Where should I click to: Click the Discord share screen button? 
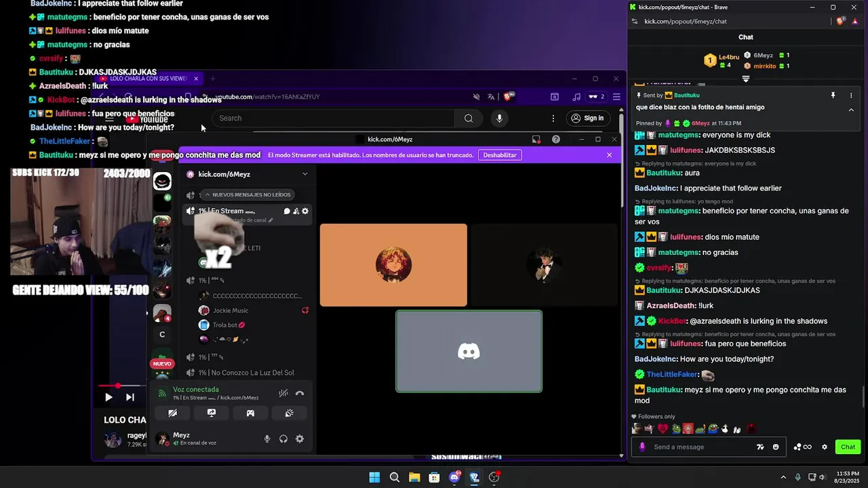(212, 413)
